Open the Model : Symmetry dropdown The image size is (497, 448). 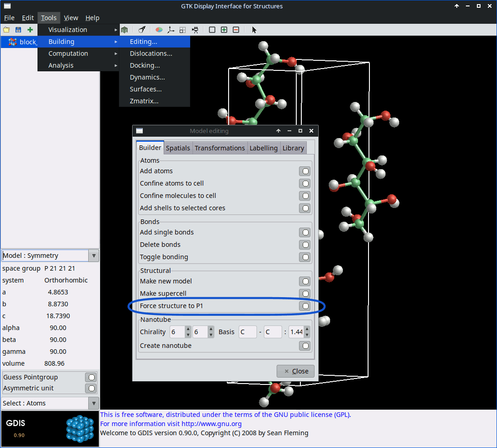point(50,256)
